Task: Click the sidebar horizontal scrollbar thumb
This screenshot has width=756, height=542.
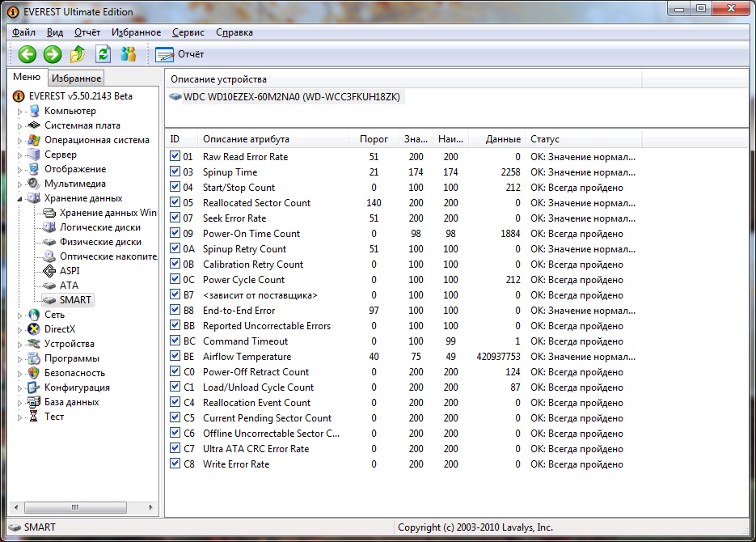Action: (x=76, y=507)
